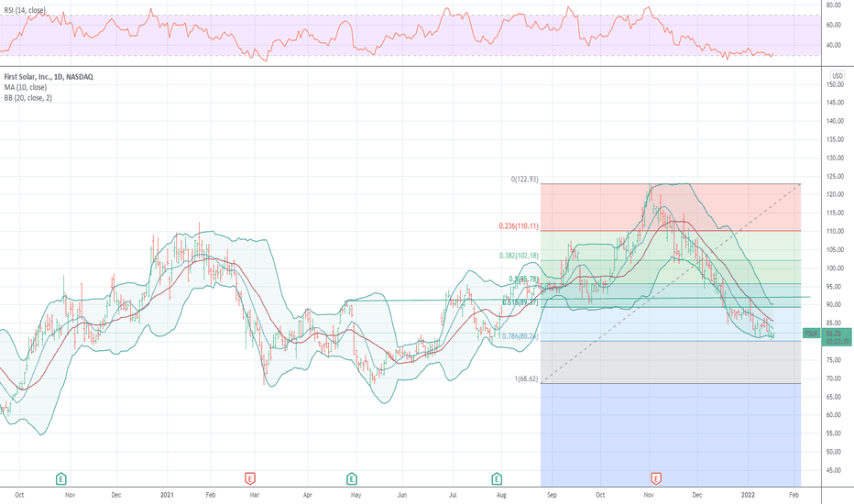Click the 2022 label on the time axis
This screenshot has width=854, height=504.
pyautogui.click(x=749, y=495)
